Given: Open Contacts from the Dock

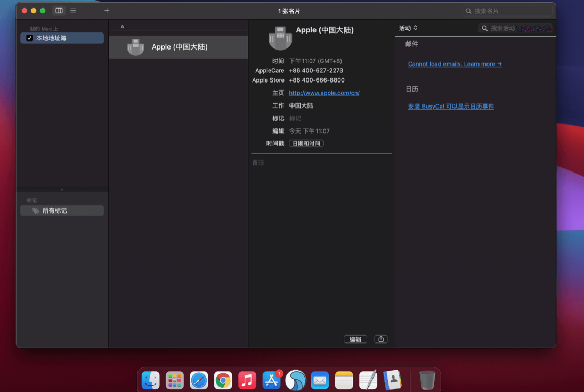Looking at the screenshot, I should [x=392, y=380].
